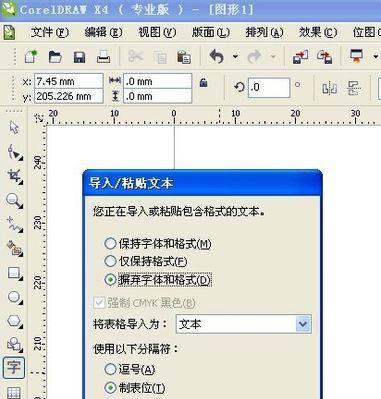Click the Mirror vertically button

pyautogui.click(x=354, y=88)
